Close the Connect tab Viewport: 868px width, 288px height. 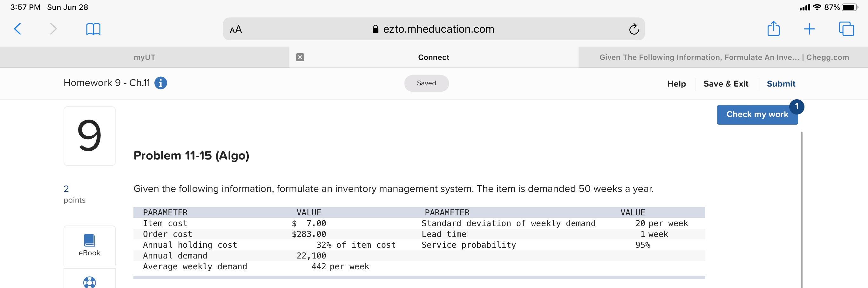(300, 57)
